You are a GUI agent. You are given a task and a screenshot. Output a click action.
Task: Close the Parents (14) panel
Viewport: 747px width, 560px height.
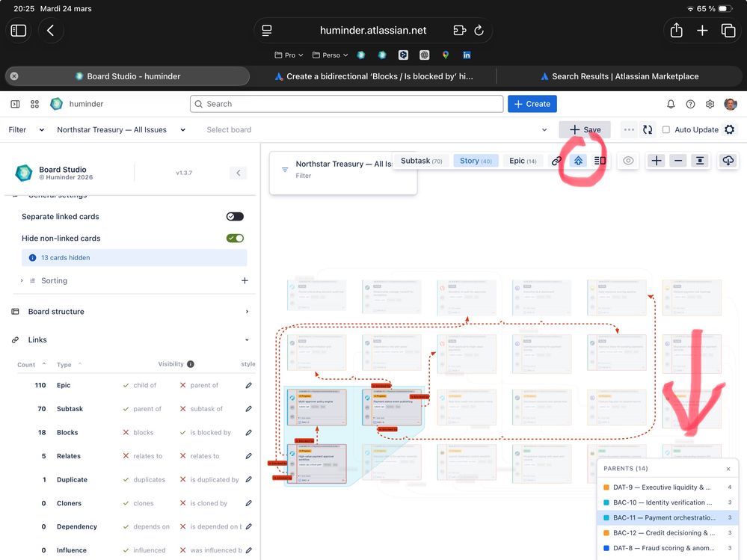coord(728,469)
